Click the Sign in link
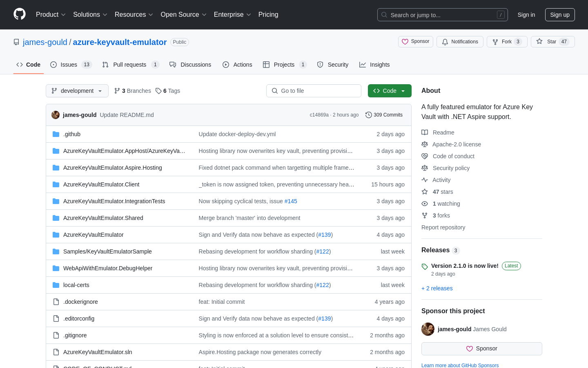The height and width of the screenshot is (368, 588). click(x=526, y=15)
